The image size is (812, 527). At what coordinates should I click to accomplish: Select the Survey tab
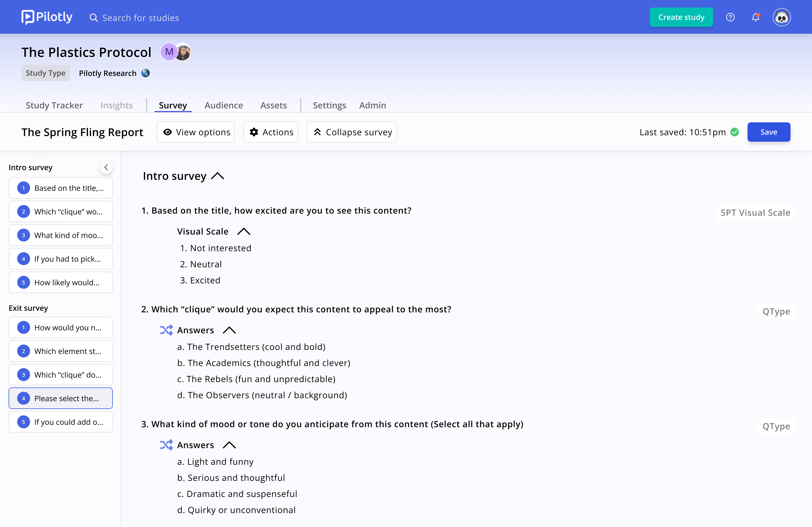(173, 105)
